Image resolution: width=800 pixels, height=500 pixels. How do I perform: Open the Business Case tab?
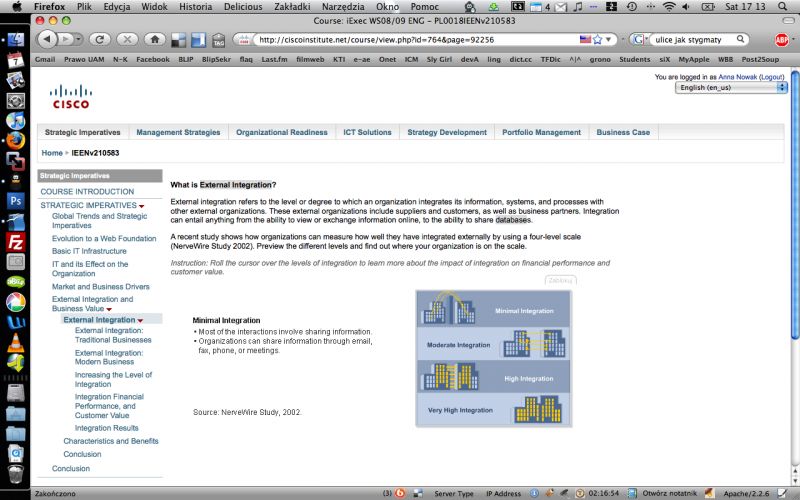[x=623, y=132]
